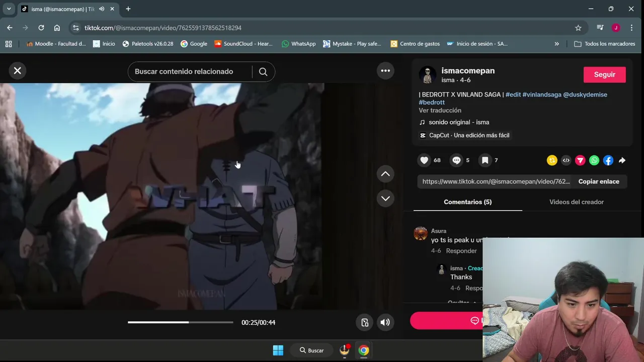Send to friends with red share icon
644x362 pixels.
tap(580, 160)
